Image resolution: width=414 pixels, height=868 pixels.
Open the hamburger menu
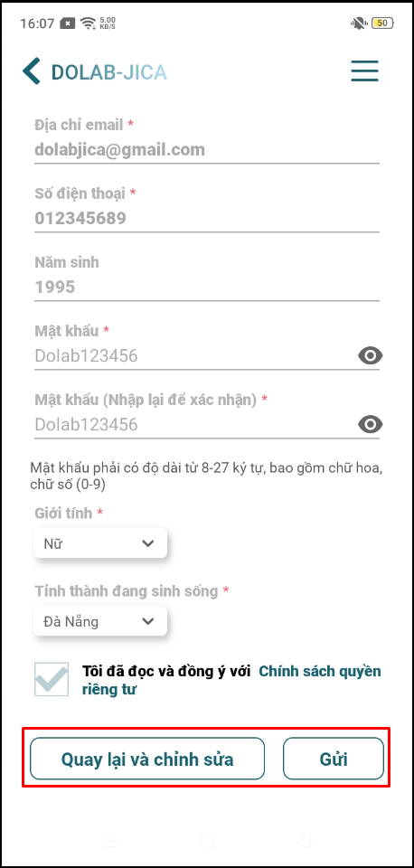pyautogui.click(x=365, y=71)
